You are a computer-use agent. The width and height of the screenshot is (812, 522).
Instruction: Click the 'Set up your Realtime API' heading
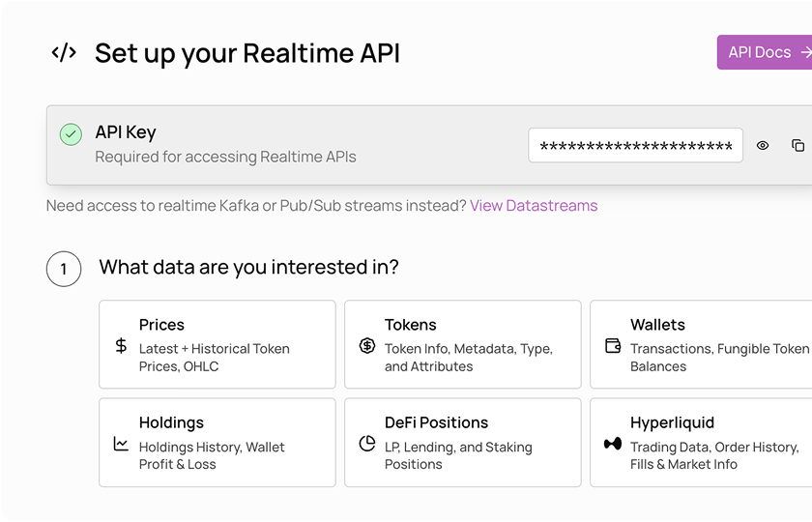(247, 53)
